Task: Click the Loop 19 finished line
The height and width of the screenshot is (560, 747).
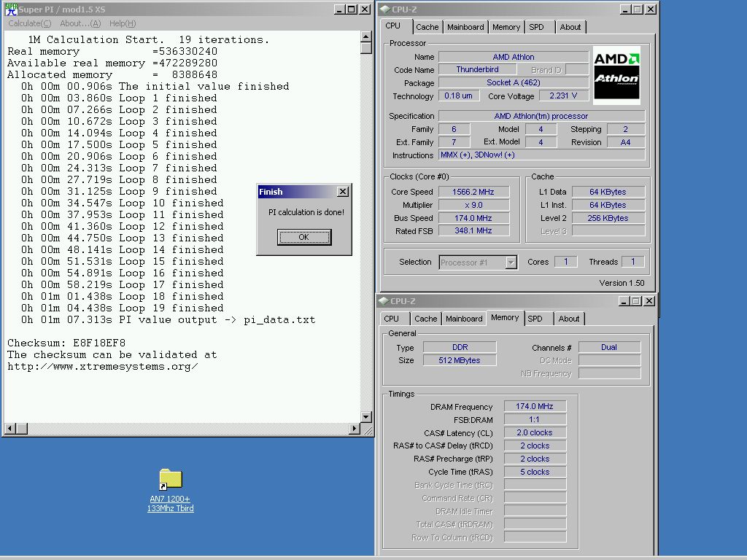Action: pos(122,308)
